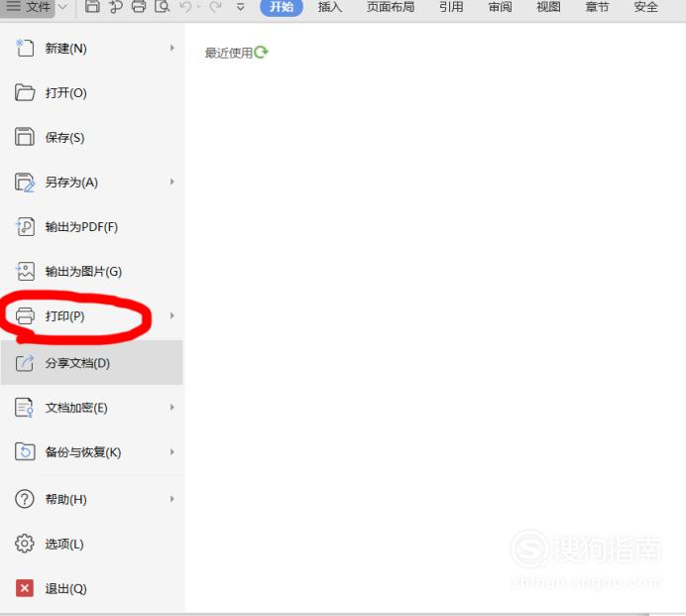Viewport: 686px width, 616px height.
Task: Choose 打印(P) menu entry
Action: 92,316
